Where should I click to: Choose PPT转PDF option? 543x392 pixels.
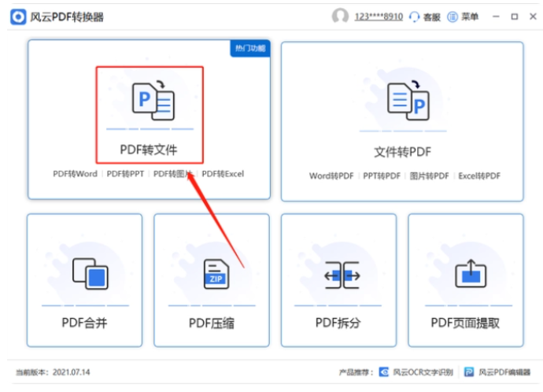[382, 176]
